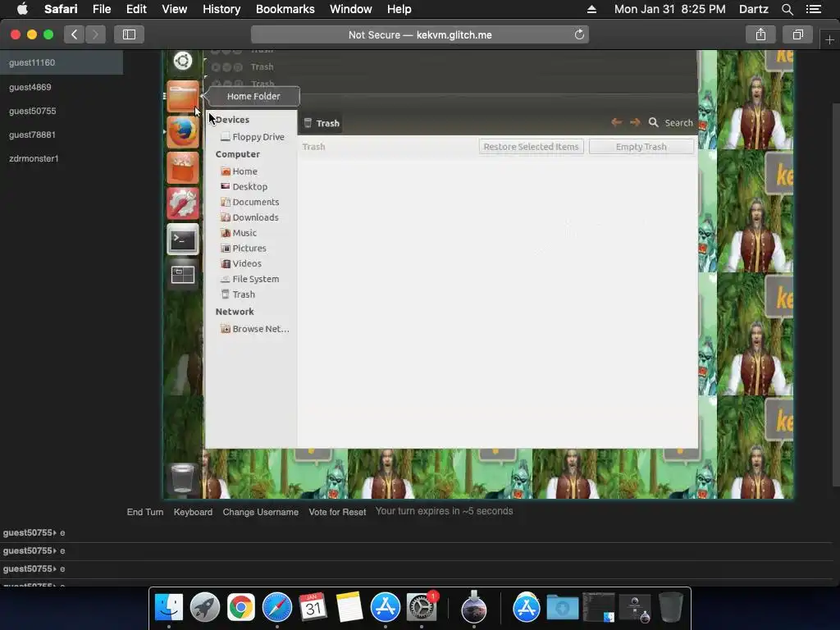Click the Empty Trash button
The image size is (840, 630).
641,147
